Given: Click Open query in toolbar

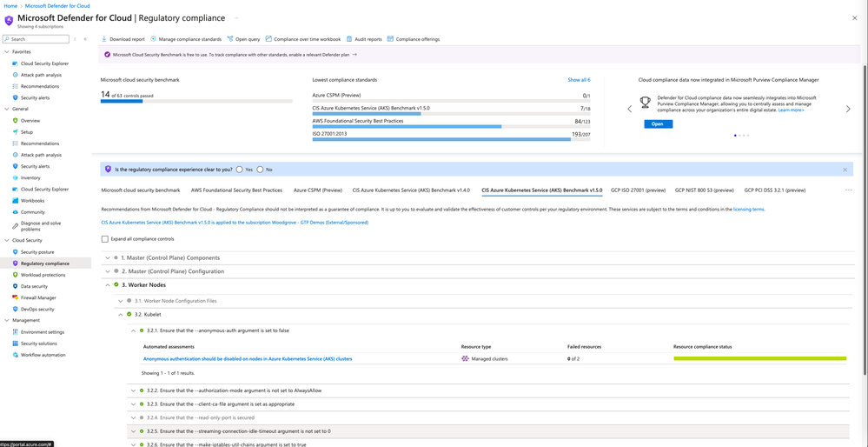Looking at the screenshot, I should tap(243, 39).
